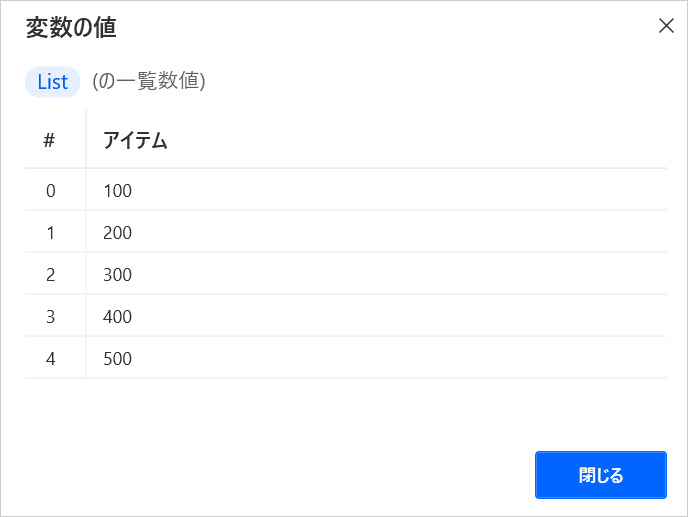Click the 変数の値 dialog title
This screenshot has height=517, width=688.
click(x=71, y=28)
